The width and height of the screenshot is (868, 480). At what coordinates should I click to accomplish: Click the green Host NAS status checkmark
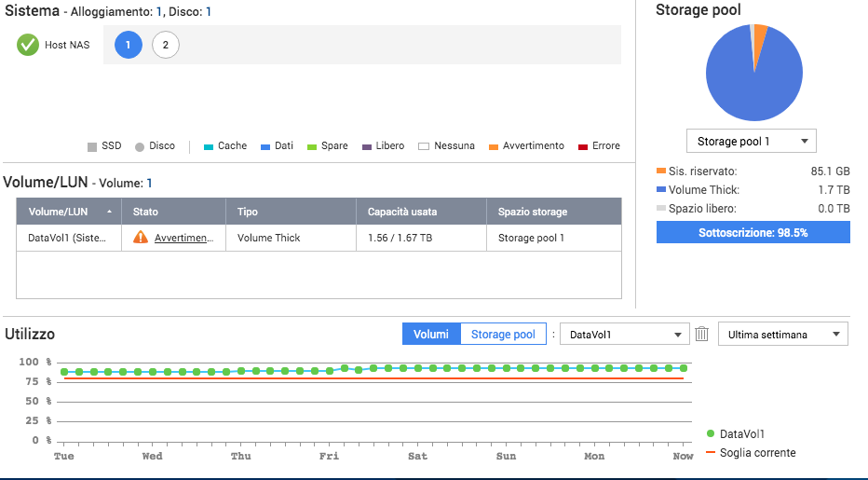pyautogui.click(x=28, y=45)
